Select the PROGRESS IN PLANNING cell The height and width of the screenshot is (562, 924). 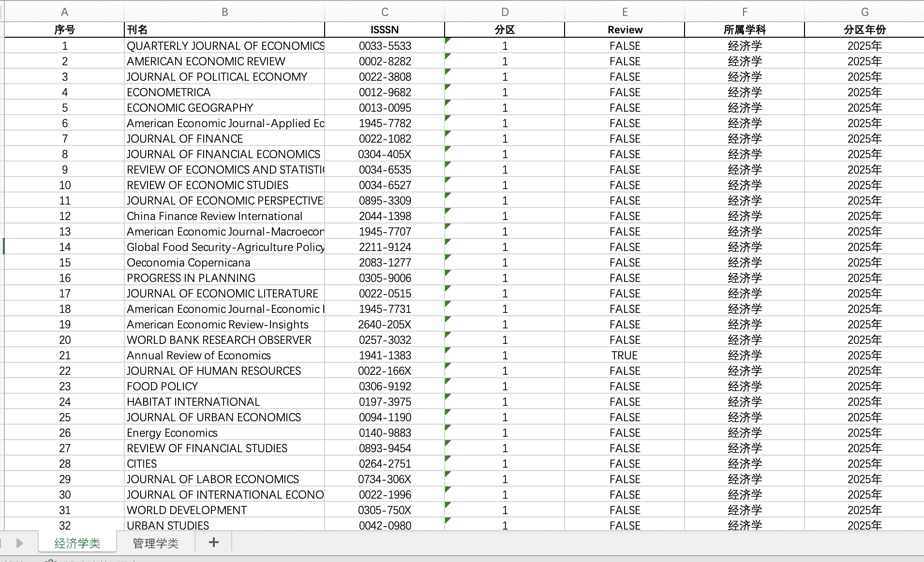[x=224, y=278]
